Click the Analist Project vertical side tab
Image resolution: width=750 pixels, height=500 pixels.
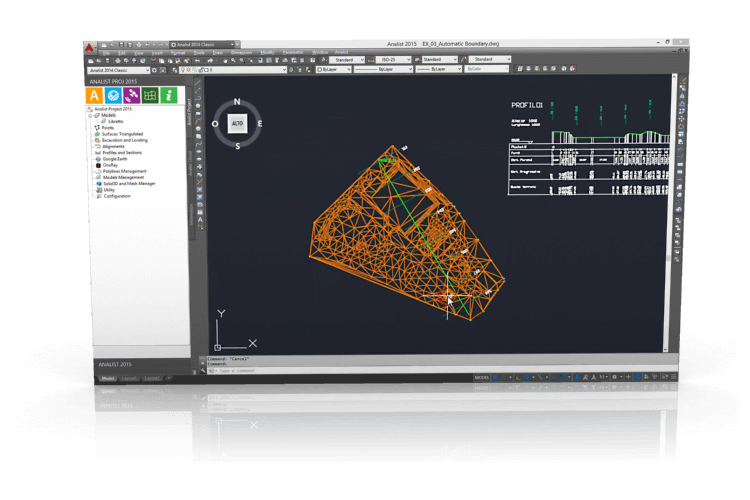(189, 113)
